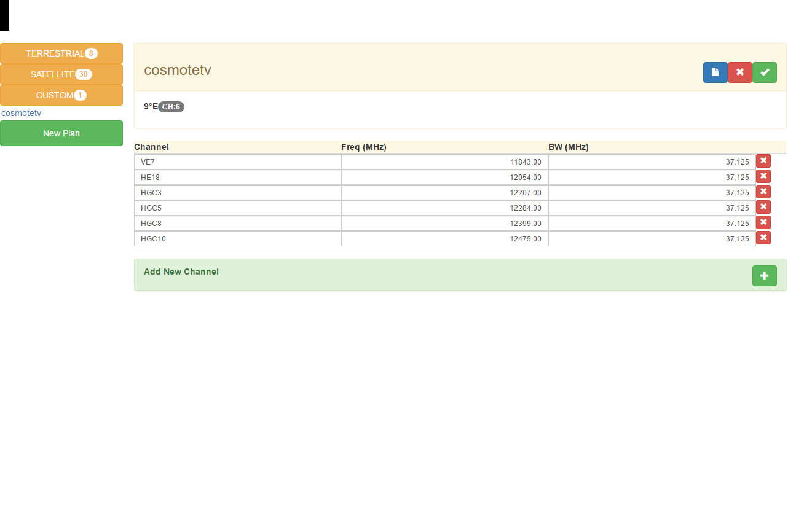Click the 9°E satellite position text
Image resolution: width=796 pixels, height=532 pixels.
151,107
